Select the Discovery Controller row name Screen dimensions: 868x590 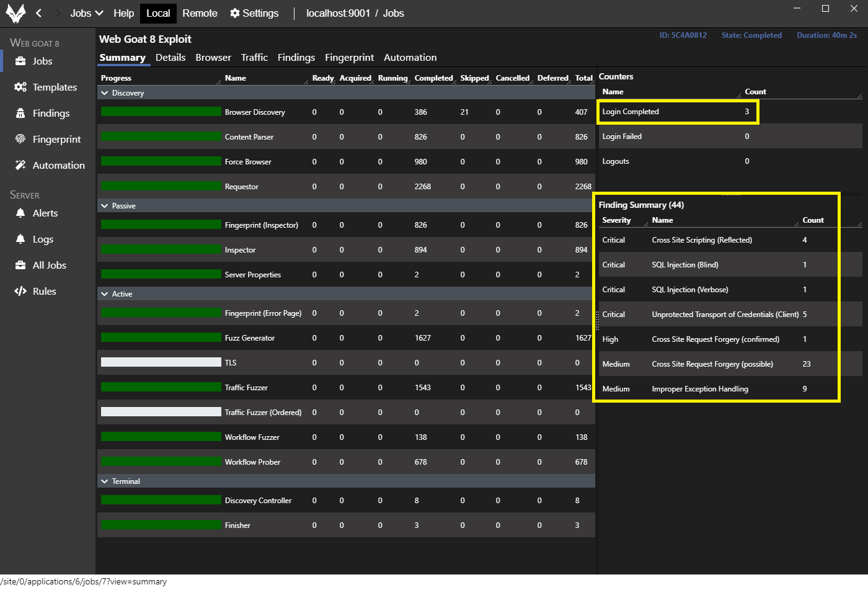(259, 501)
